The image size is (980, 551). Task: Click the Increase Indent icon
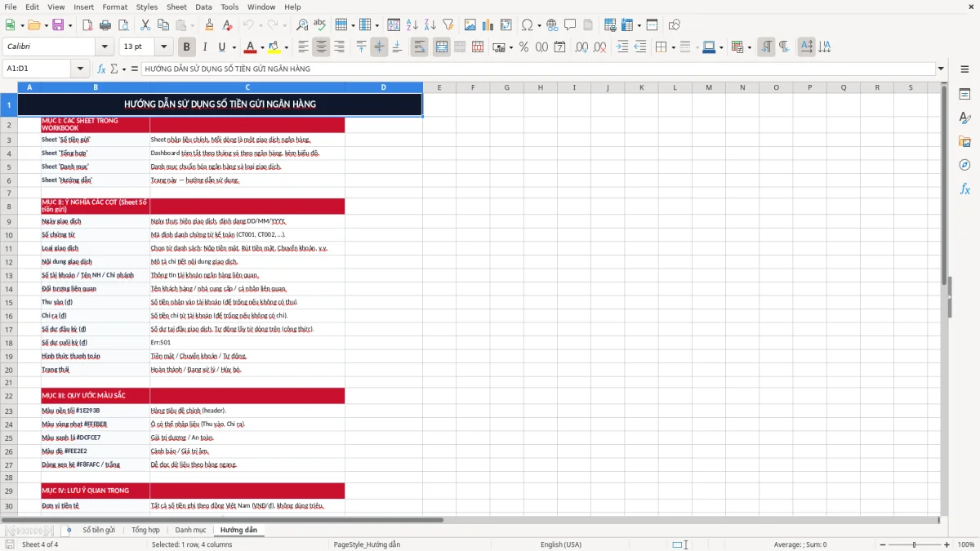click(622, 47)
